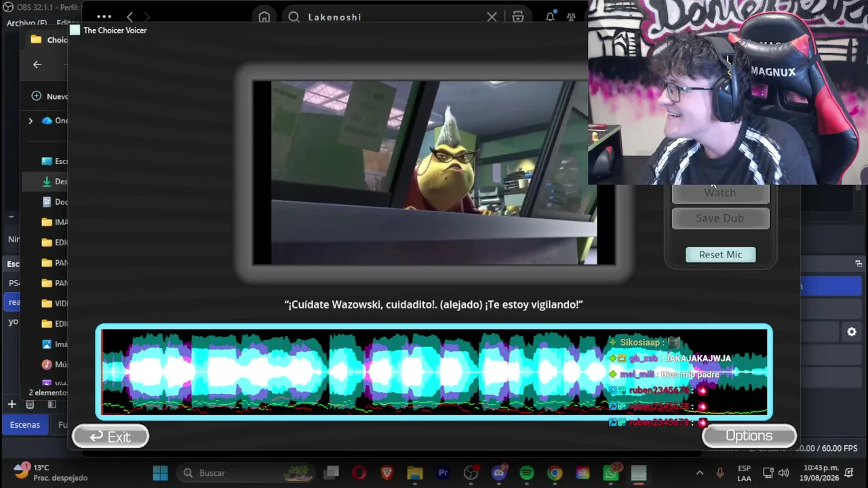Open the Archivo menu in OBS
The height and width of the screenshot is (488, 868).
[x=26, y=23]
